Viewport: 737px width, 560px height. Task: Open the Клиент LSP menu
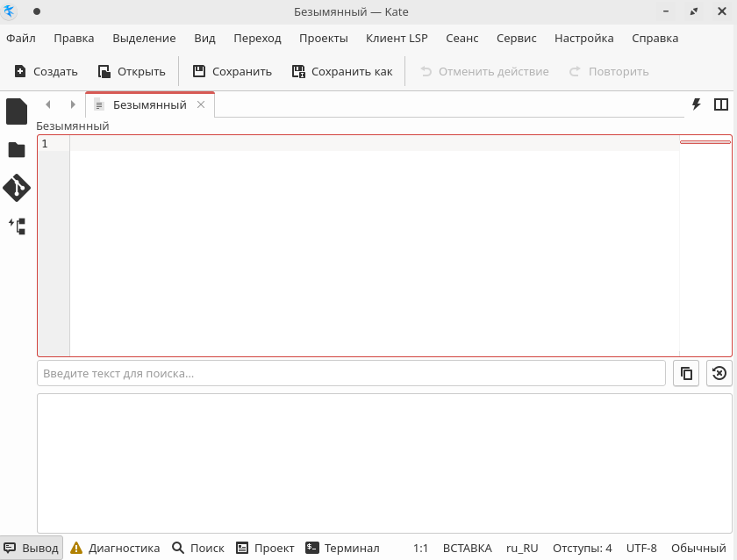397,39
